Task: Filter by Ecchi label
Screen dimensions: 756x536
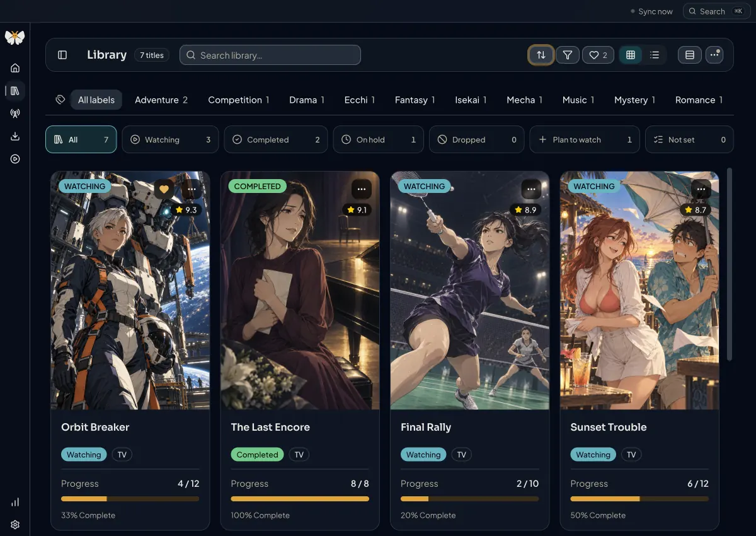Action: pos(360,100)
